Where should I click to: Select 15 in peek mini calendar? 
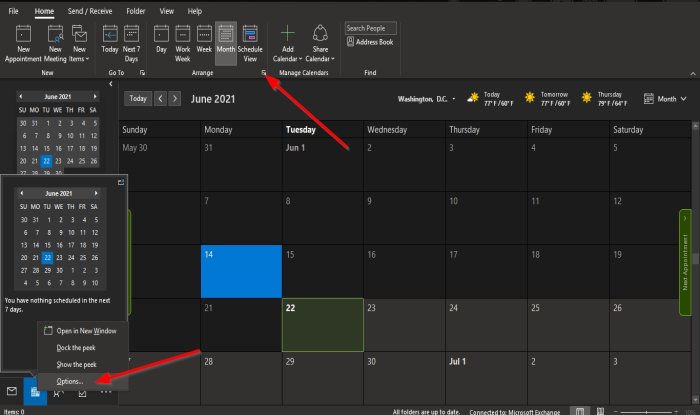pyautogui.click(x=47, y=245)
